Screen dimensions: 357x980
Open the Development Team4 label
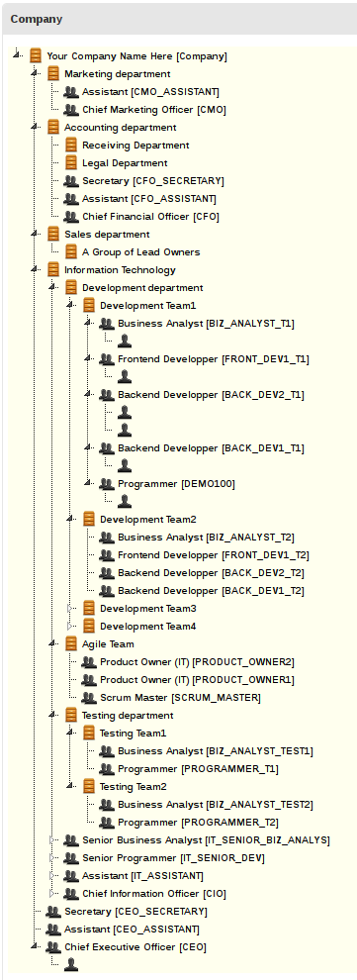pos(148,627)
